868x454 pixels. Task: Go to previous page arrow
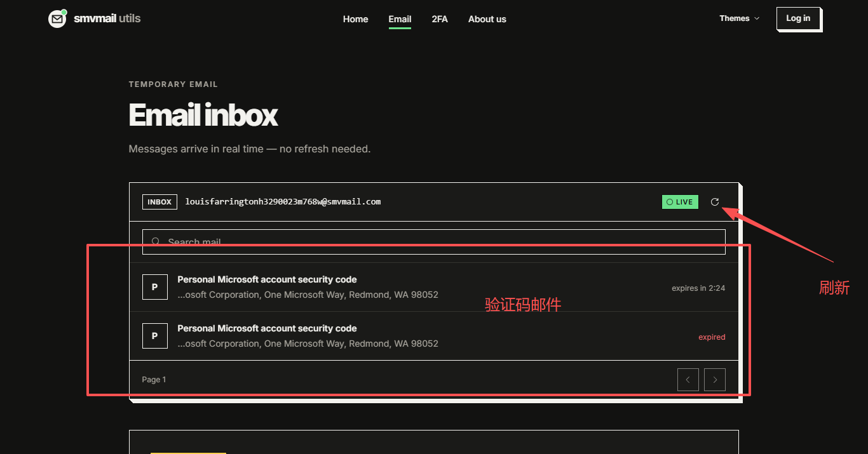688,380
